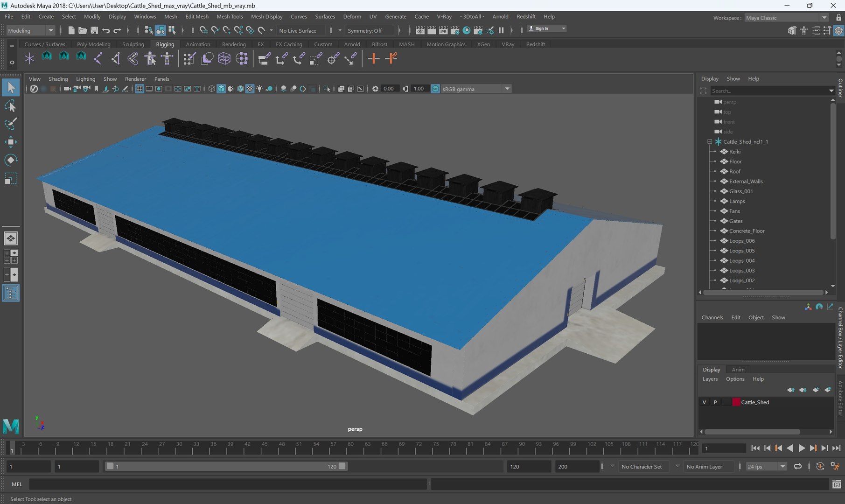This screenshot has width=845, height=504.
Task: Collapse the Cattle_Shed_ncl1_1 outliner node
Action: click(710, 141)
